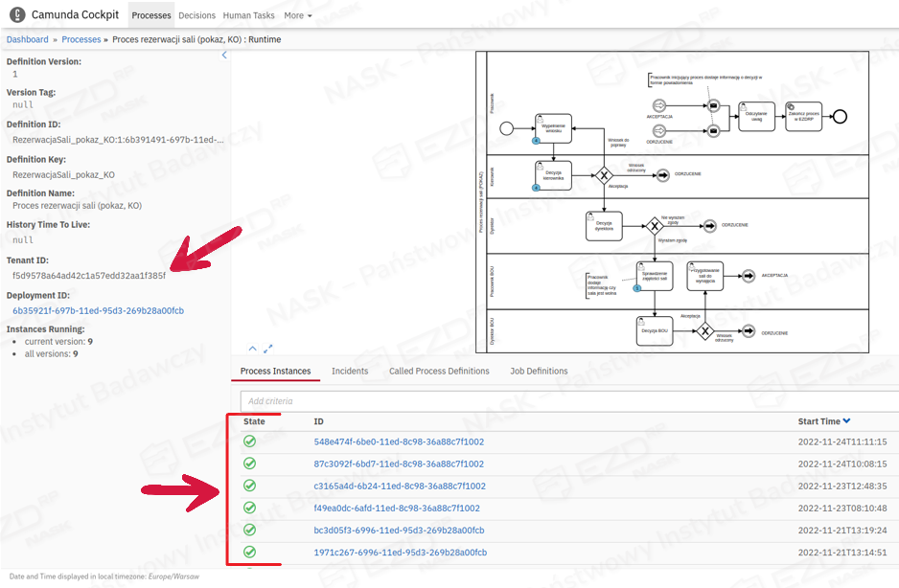Collapse the diagram panel with the up chevron
Image resolution: width=899 pixels, height=588 pixels.
coord(253,349)
